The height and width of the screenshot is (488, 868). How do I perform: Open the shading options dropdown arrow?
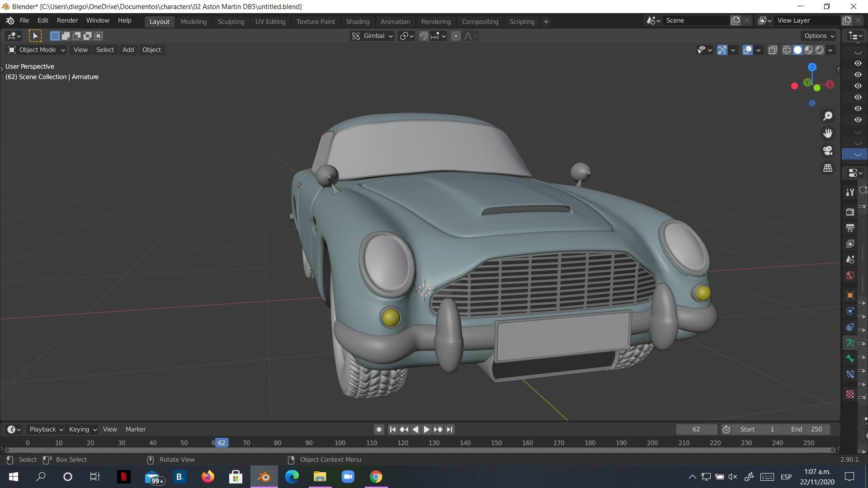[830, 50]
